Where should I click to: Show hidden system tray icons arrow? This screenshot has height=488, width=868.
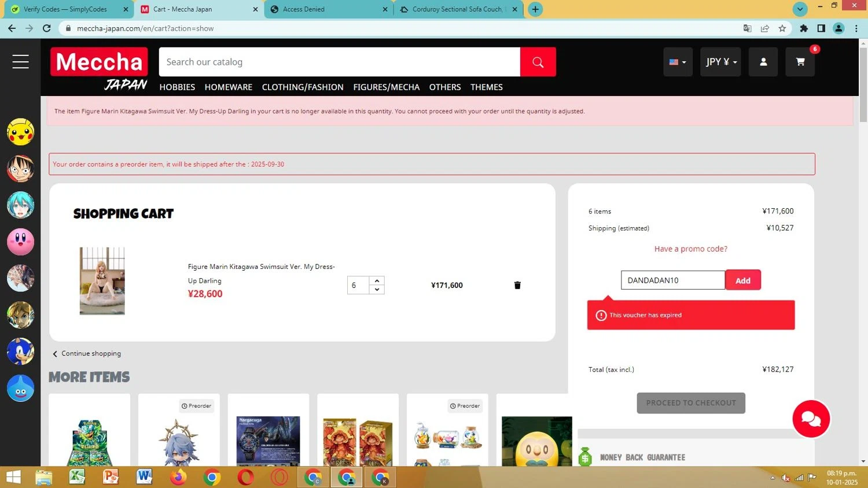click(x=773, y=478)
